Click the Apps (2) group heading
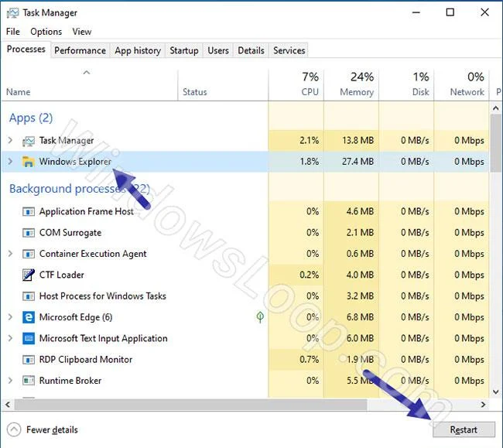 coord(31,118)
